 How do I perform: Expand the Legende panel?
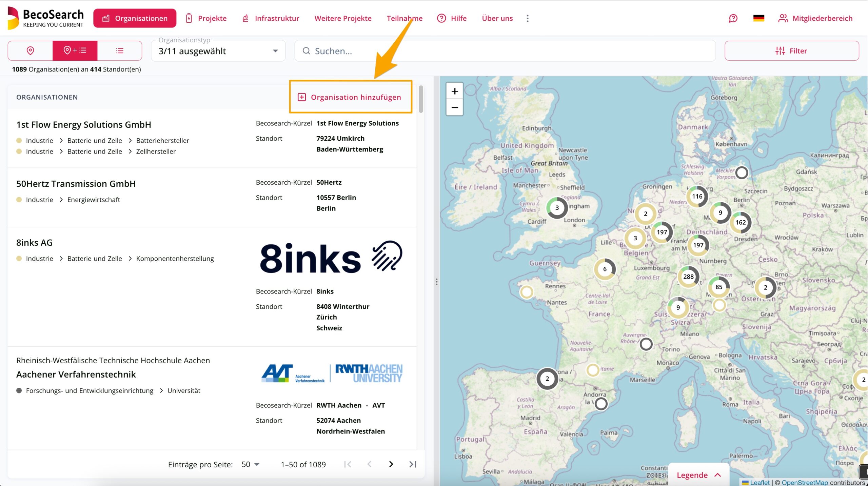pos(698,475)
